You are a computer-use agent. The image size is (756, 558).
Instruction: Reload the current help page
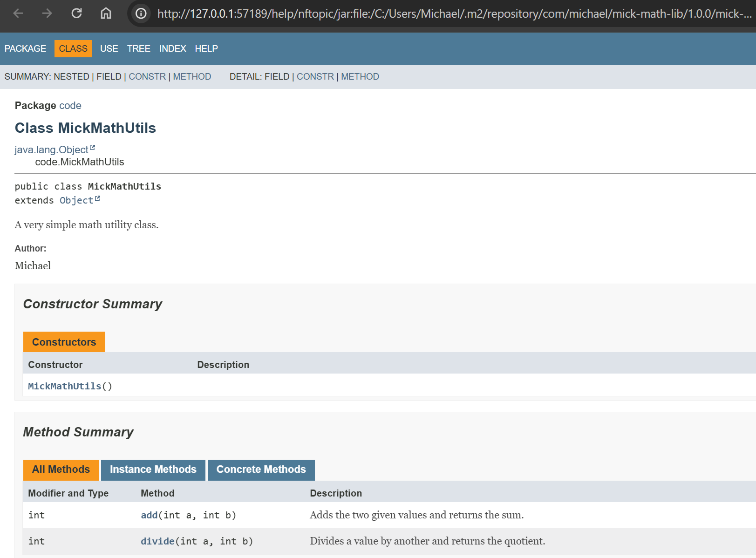76,14
